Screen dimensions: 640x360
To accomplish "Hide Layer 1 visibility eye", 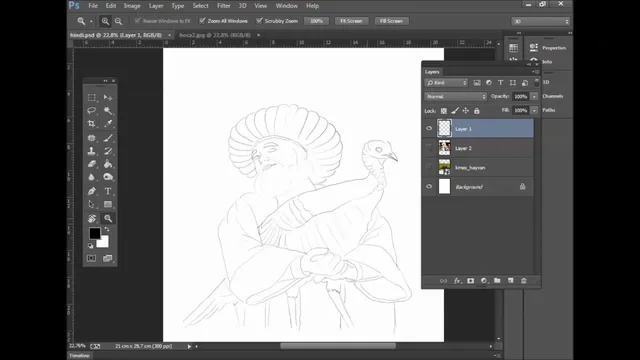I will 429,129.
